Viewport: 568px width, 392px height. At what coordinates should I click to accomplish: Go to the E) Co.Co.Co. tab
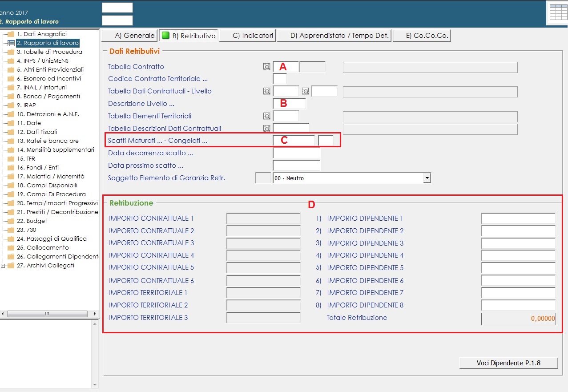pos(422,36)
